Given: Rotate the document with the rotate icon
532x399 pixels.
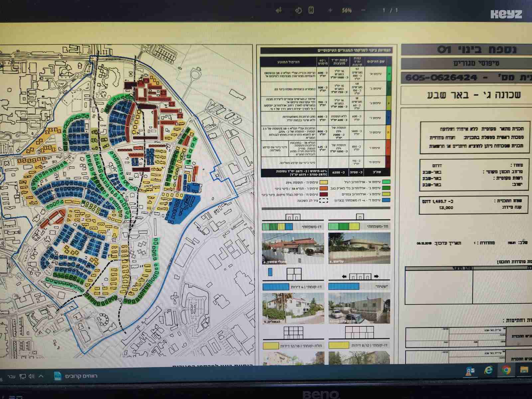Looking at the screenshot, I should click(x=298, y=10).
